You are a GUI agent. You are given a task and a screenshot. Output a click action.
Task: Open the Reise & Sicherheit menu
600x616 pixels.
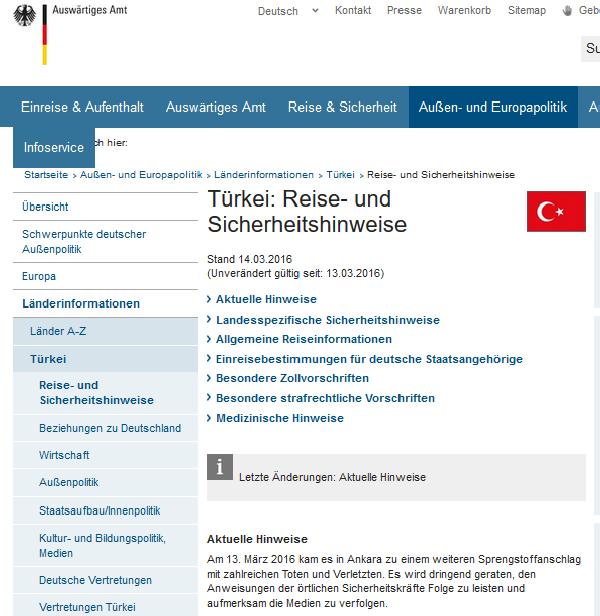point(342,107)
